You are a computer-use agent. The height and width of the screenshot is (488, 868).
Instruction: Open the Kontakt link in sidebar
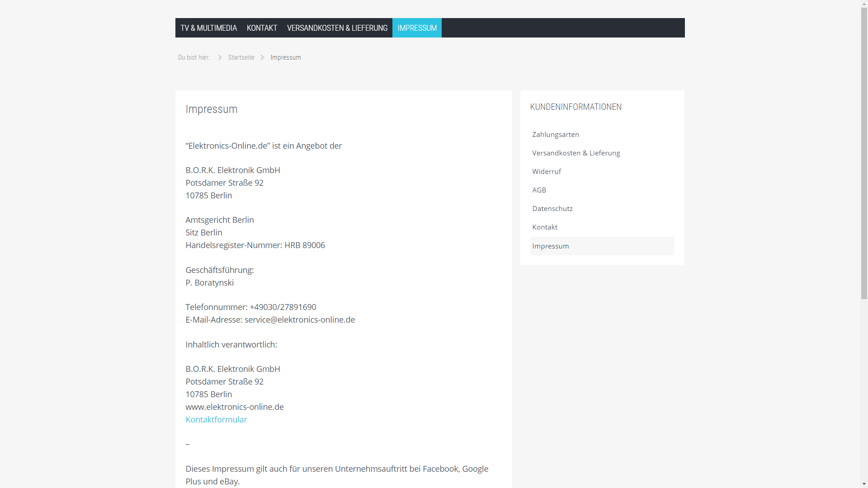click(602, 227)
